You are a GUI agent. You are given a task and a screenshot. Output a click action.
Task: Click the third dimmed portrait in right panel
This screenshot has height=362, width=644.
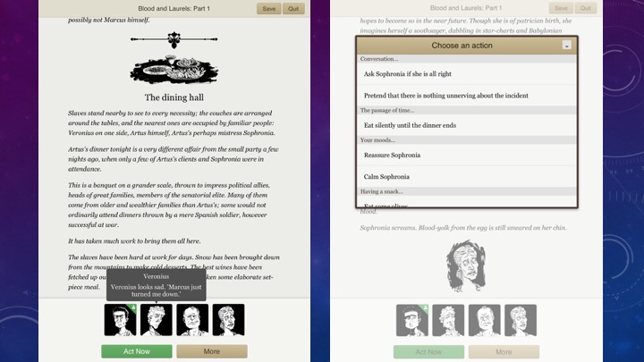coord(485,320)
